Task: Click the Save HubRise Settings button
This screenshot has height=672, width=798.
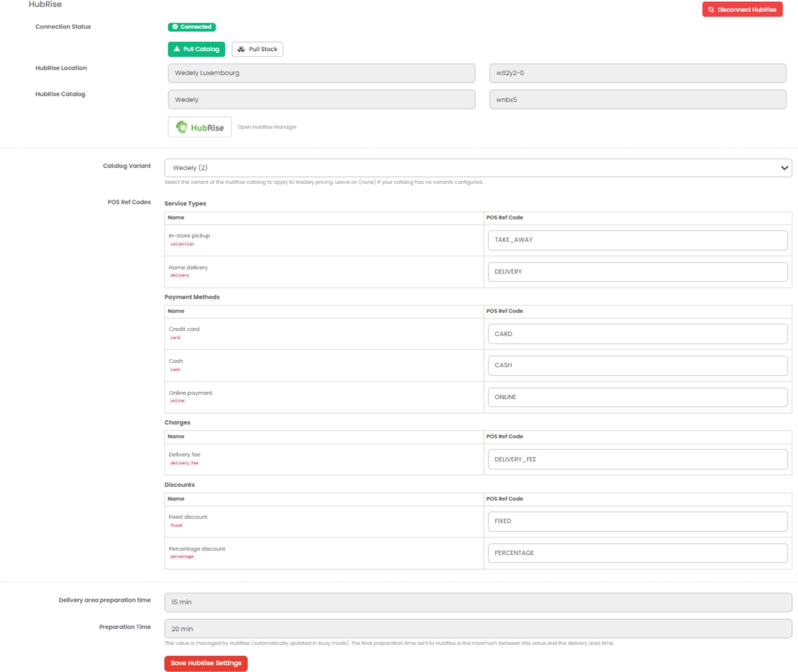Action: coord(206,663)
